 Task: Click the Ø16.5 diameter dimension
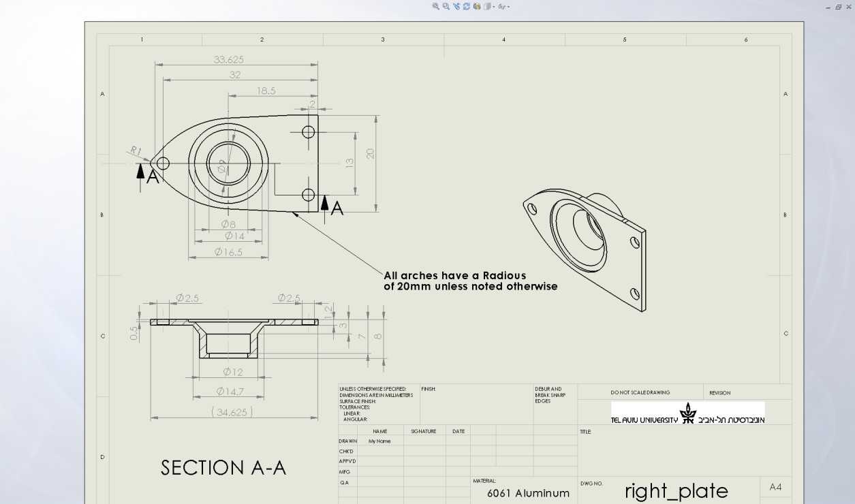tap(229, 252)
